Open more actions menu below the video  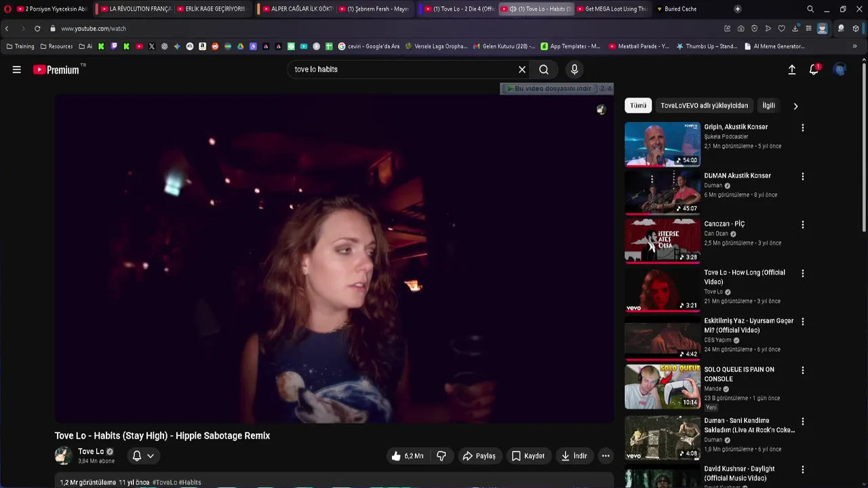coord(606,456)
